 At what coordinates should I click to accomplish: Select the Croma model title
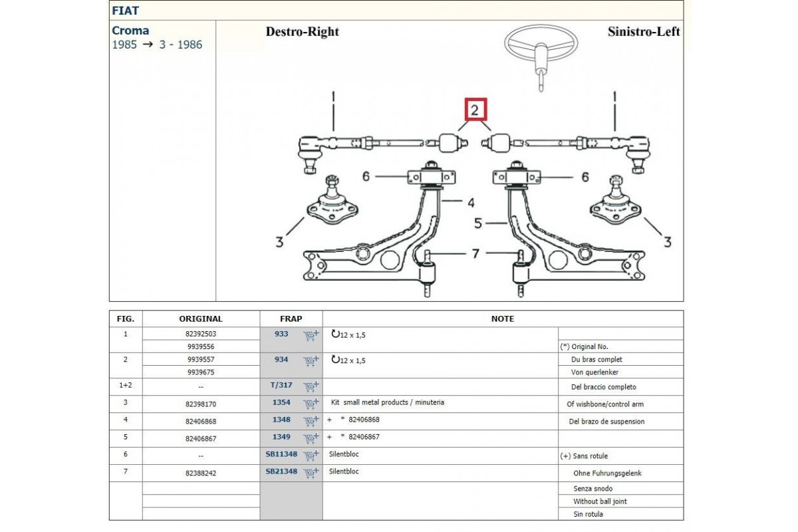tap(130, 31)
